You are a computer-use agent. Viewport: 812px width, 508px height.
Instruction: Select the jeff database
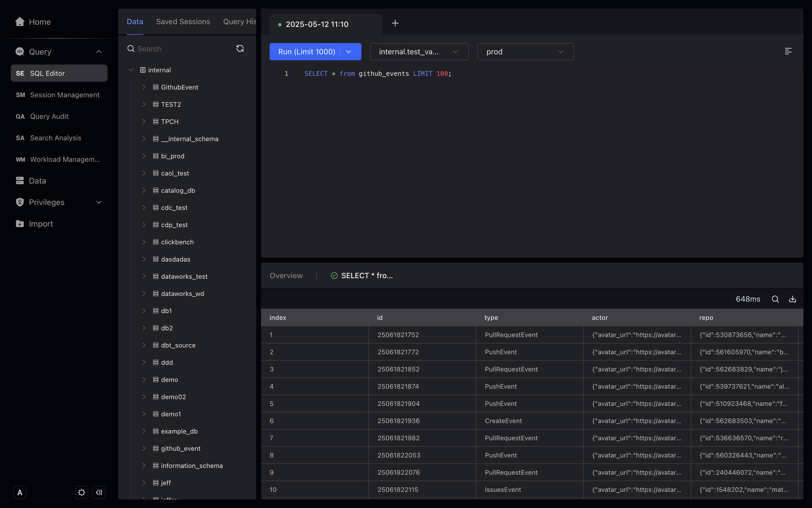[166, 483]
